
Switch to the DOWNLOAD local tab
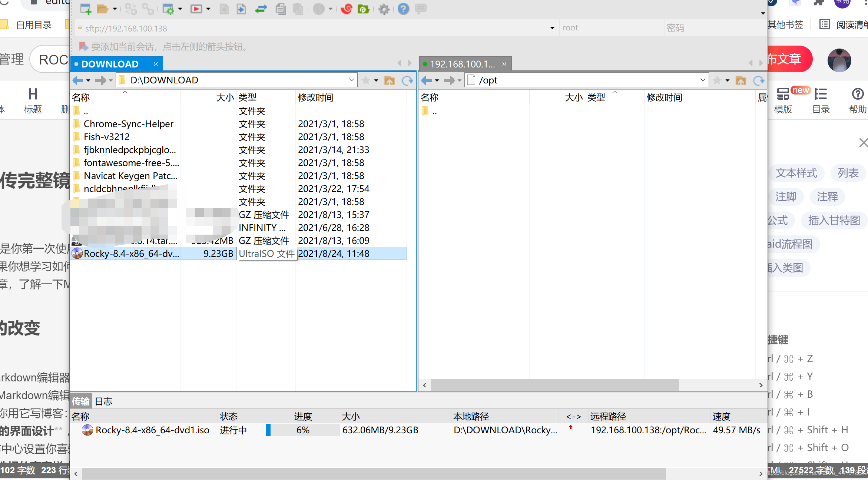pyautogui.click(x=110, y=64)
